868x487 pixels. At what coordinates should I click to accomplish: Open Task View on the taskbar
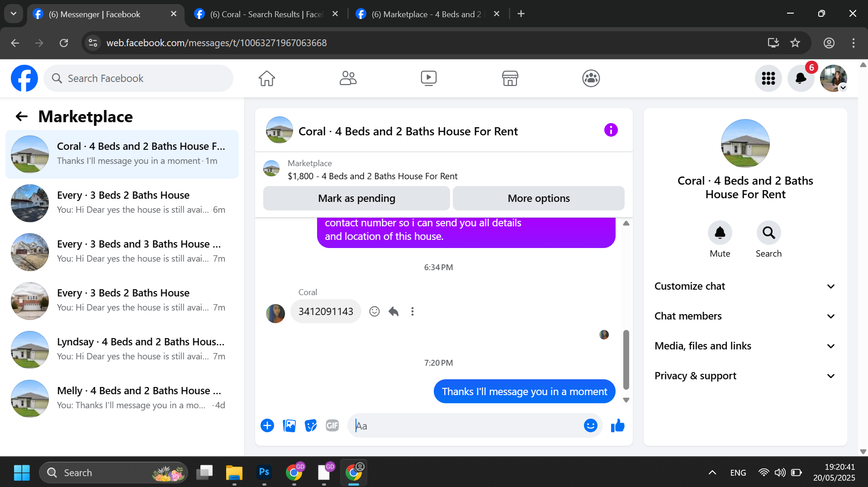pos(204,473)
